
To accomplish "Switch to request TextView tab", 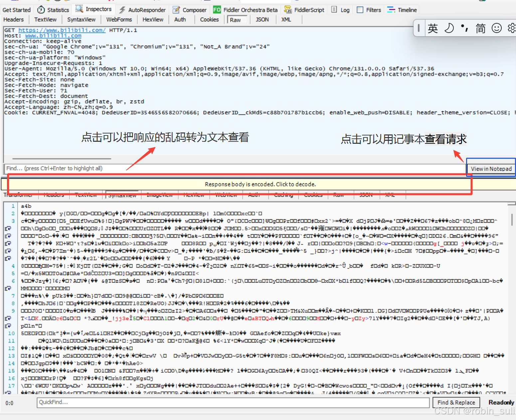I will pyautogui.click(x=46, y=20).
